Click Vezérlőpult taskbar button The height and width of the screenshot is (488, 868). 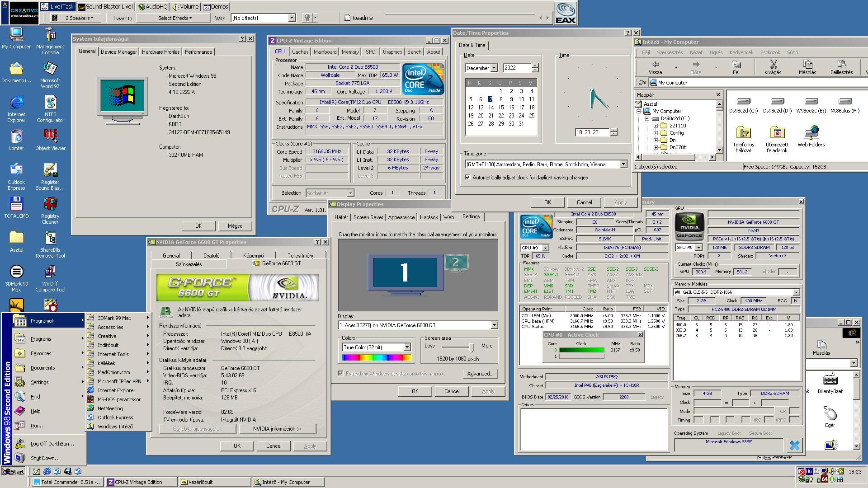tap(214, 482)
